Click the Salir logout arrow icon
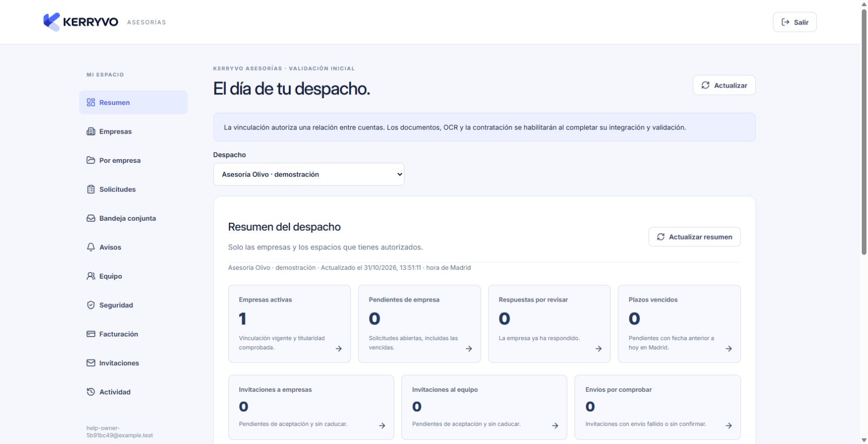The width and height of the screenshot is (868, 444). pyautogui.click(x=785, y=22)
